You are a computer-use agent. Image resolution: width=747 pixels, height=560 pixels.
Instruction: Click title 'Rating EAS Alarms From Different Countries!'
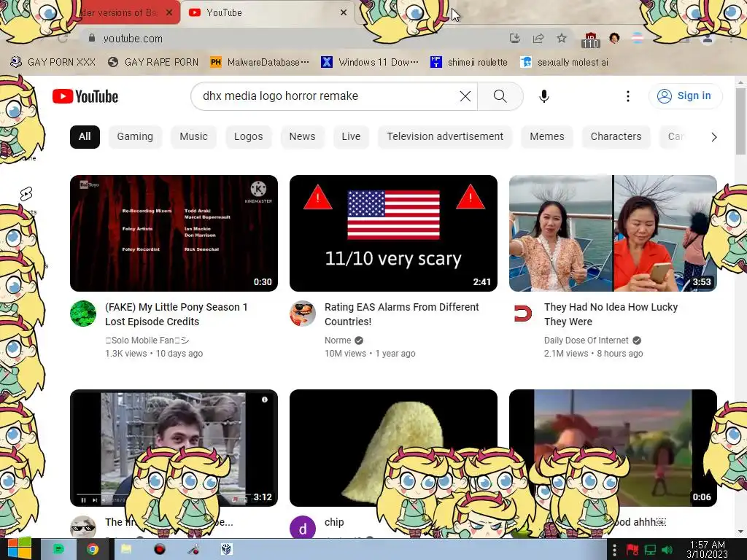(x=402, y=314)
